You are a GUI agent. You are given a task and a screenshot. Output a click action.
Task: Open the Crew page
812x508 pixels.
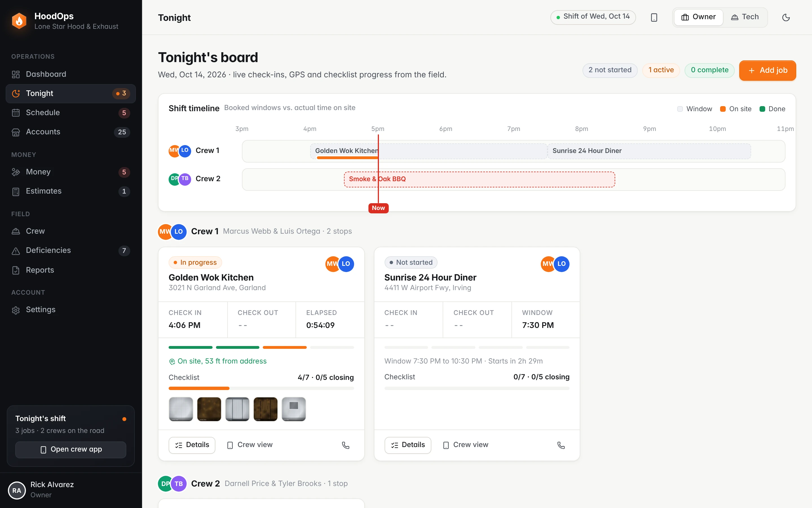(70, 231)
